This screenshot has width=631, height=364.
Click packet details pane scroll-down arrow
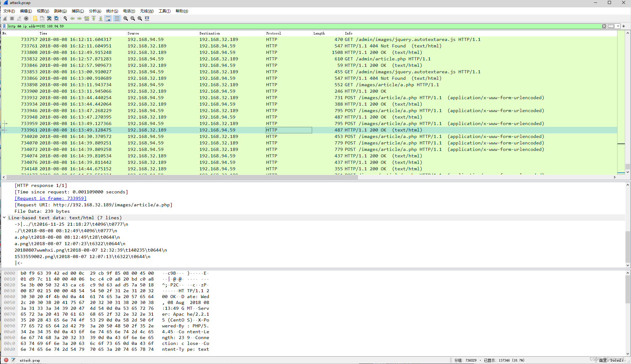click(x=628, y=265)
